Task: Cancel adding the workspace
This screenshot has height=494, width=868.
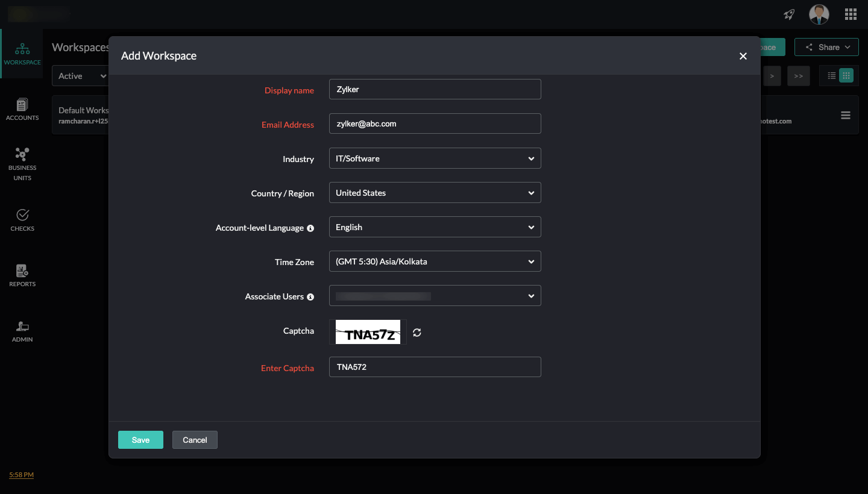Action: coord(195,440)
